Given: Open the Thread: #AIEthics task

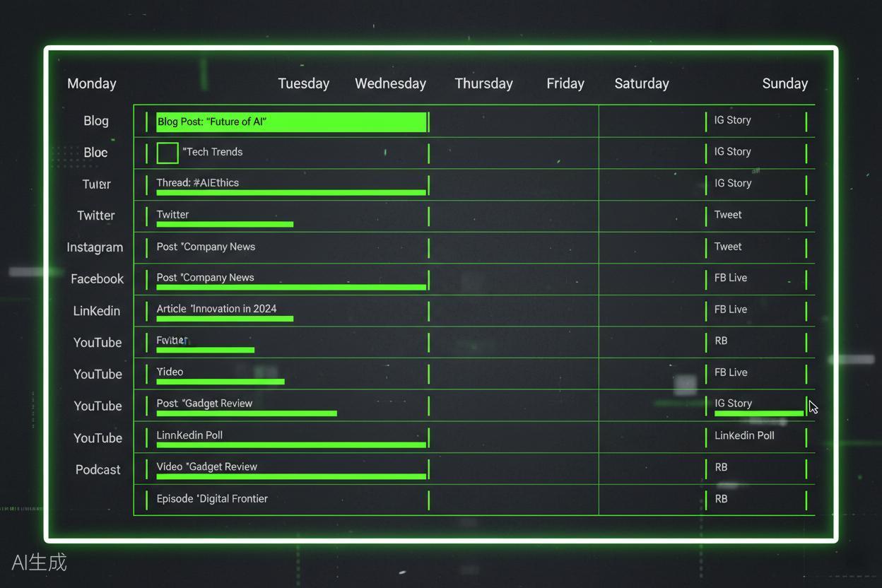Looking at the screenshot, I should (x=198, y=182).
